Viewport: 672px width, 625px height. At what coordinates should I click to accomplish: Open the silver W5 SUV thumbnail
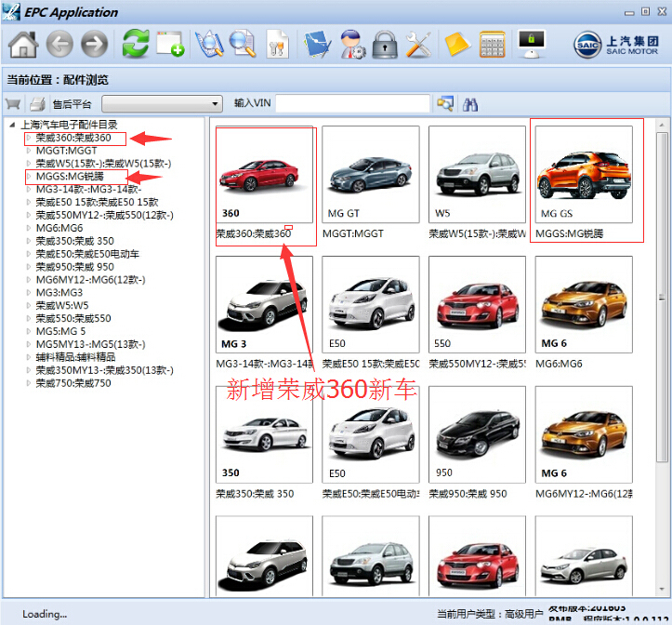[x=477, y=174]
